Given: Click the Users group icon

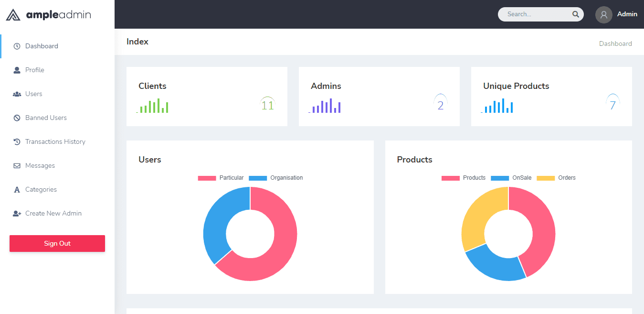Looking at the screenshot, I should coord(17,94).
